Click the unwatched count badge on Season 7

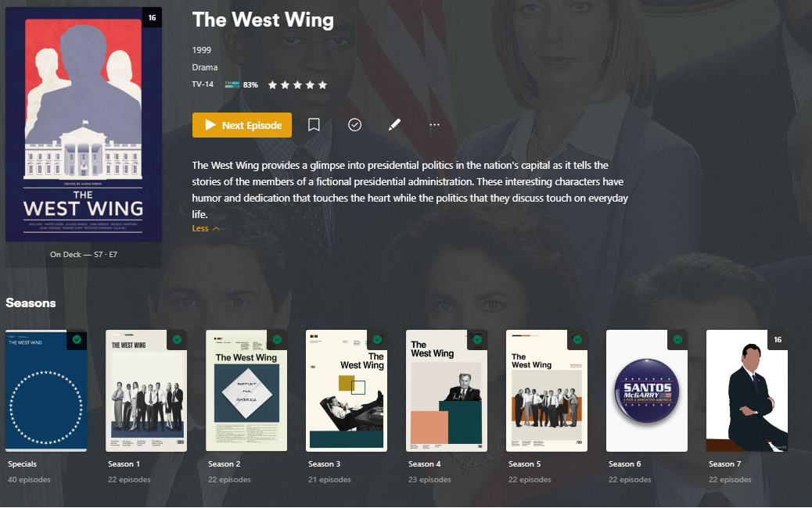778,340
